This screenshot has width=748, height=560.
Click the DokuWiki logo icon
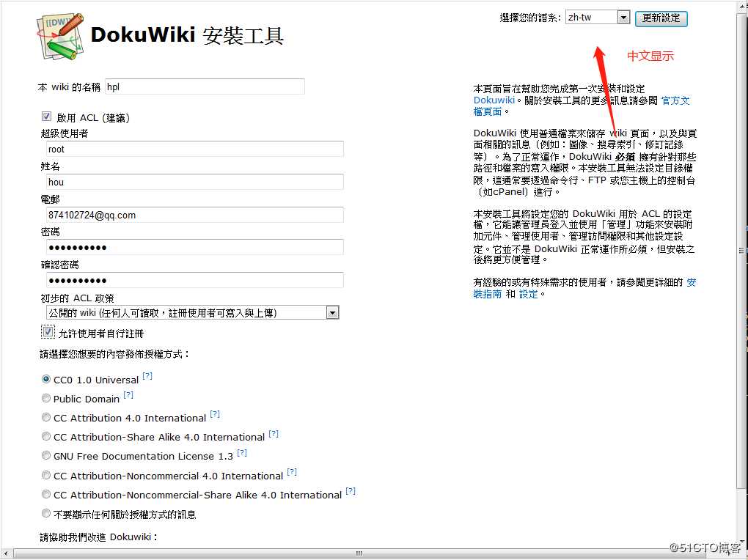pyautogui.click(x=61, y=36)
